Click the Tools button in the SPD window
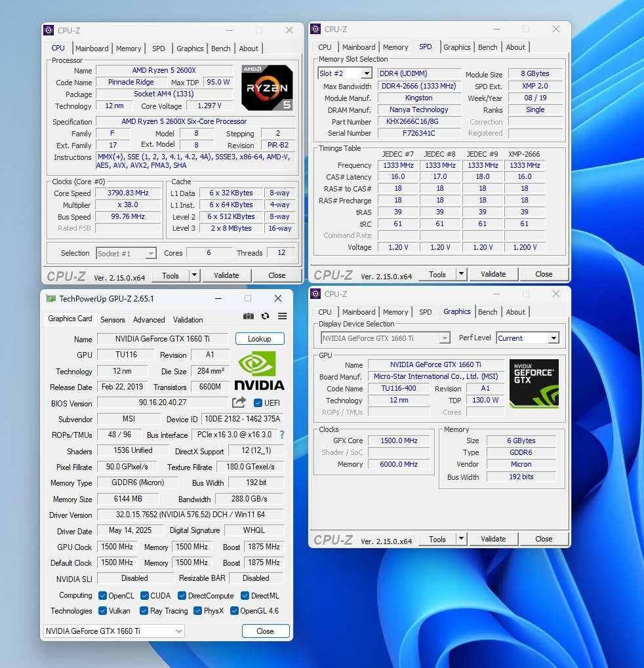 [437, 275]
